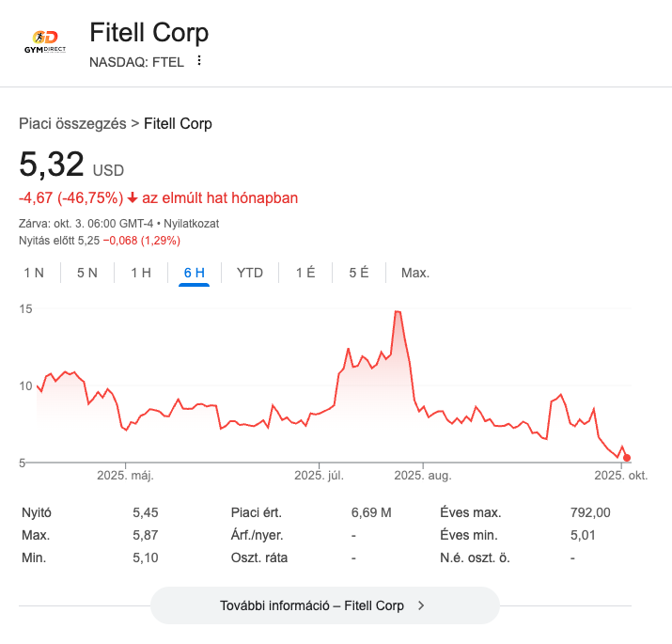Click the Fitell Corp title heading
The image size is (672, 644).
point(148,33)
